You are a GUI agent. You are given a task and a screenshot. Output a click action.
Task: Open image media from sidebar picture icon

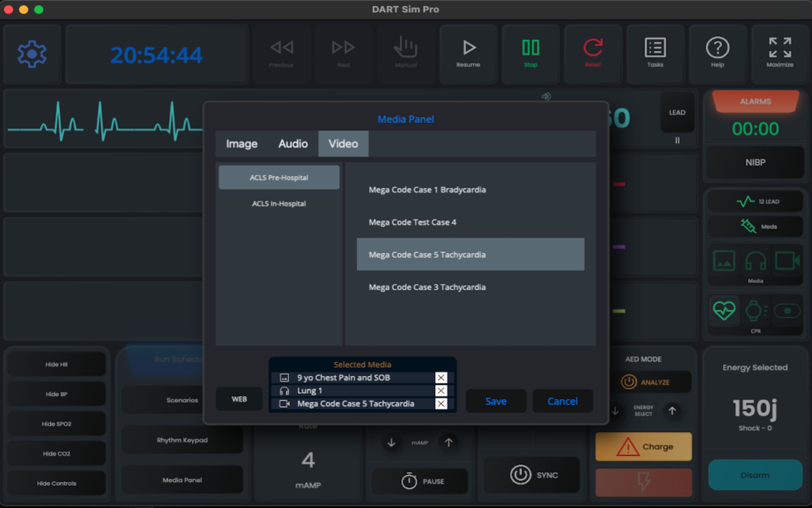pyautogui.click(x=724, y=261)
